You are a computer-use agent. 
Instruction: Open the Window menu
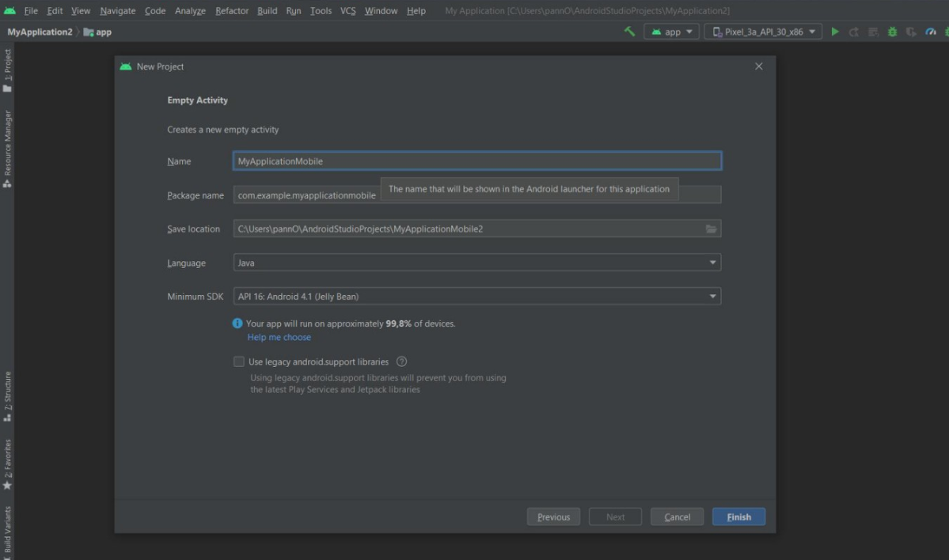[x=381, y=10]
